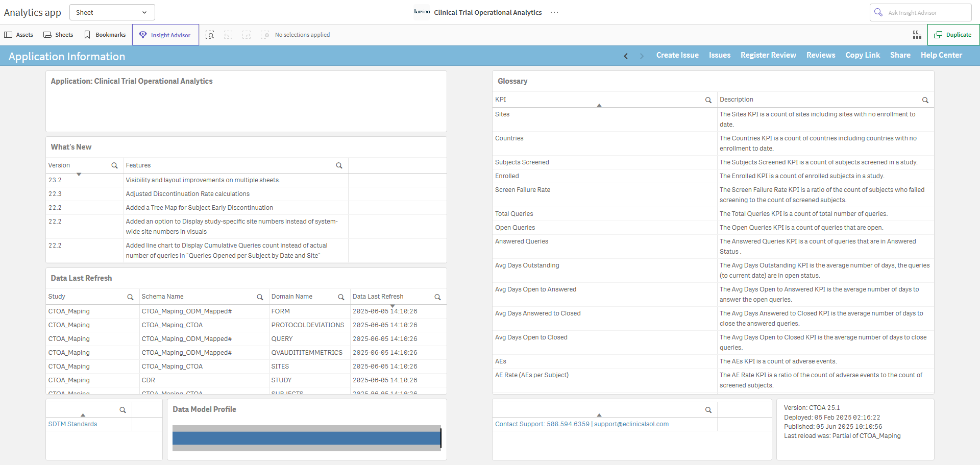Open the Bookmarks panel
Image resolution: width=980 pixels, height=465 pixels.
pos(105,35)
